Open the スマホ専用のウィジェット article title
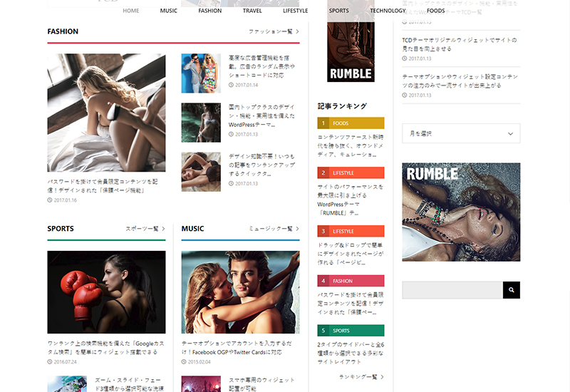 pyautogui.click(x=261, y=384)
